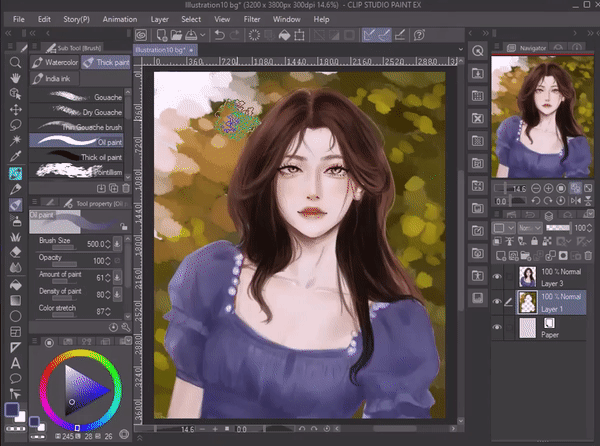600x446 pixels.
Task: Open the Filter menu
Action: (255, 17)
